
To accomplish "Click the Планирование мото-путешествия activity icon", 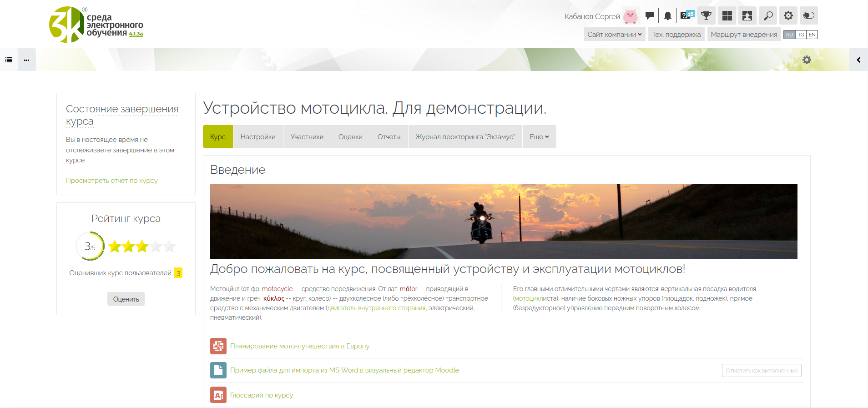I will pos(218,346).
